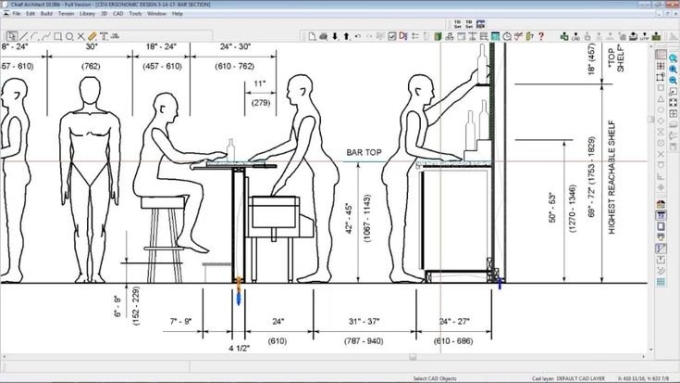Viewport: 680px width, 383px height.
Task: Toggle the grid snaps icon in side toolbar
Action: [660, 66]
